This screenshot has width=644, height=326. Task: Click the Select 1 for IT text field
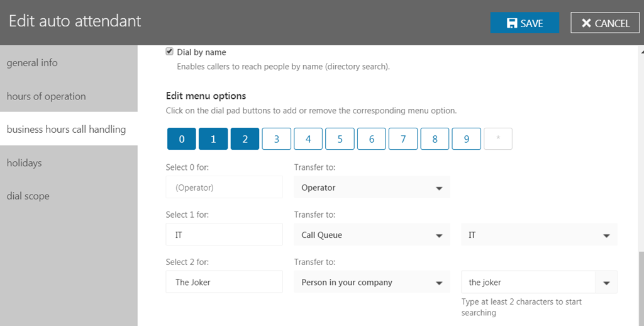click(x=224, y=235)
